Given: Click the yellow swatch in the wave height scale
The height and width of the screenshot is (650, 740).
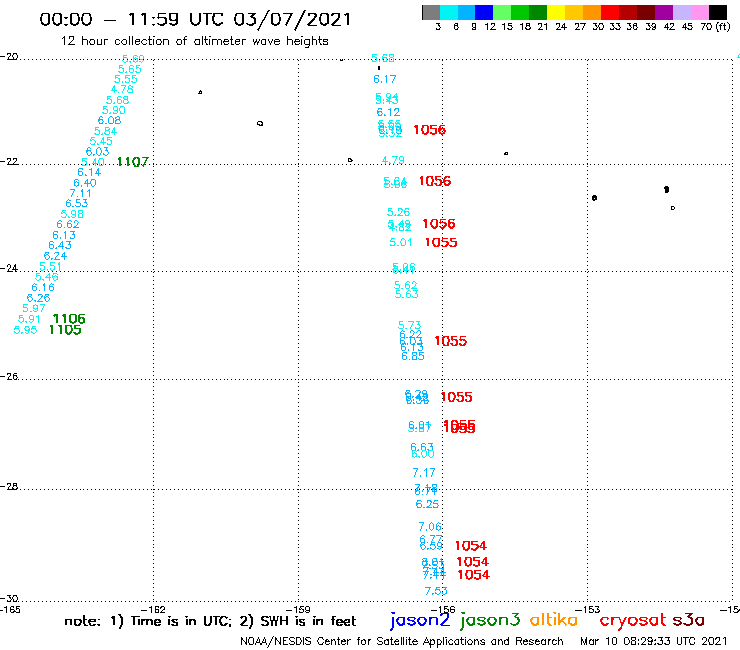Looking at the screenshot, I should coord(556,12).
